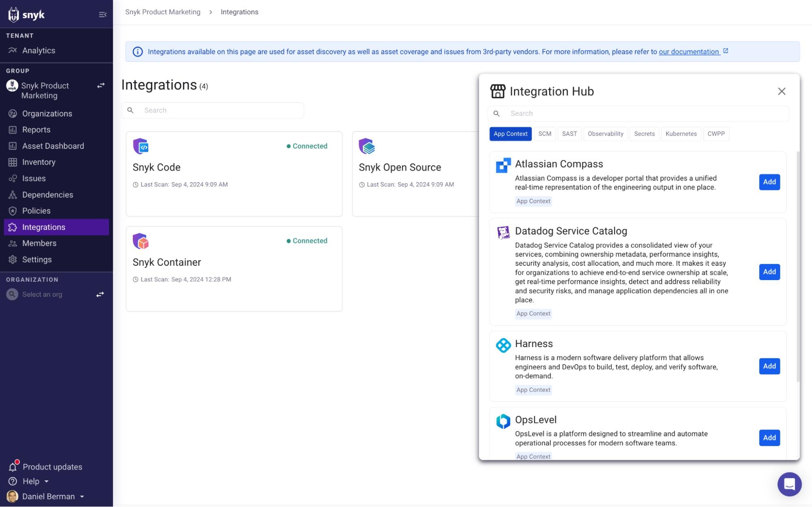Viewport: 812px width, 507px height.
Task: Click Last Scan time on Snyk Container
Action: pyautogui.click(x=182, y=280)
